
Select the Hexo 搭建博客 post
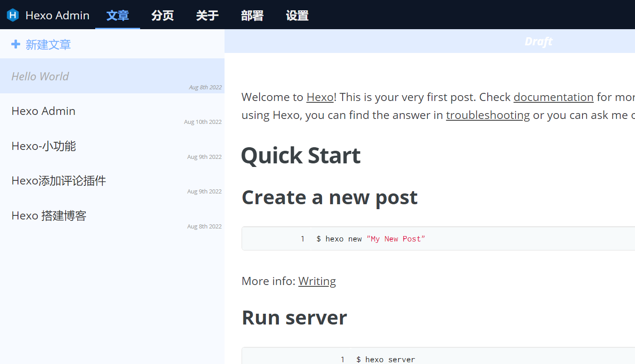click(x=49, y=215)
